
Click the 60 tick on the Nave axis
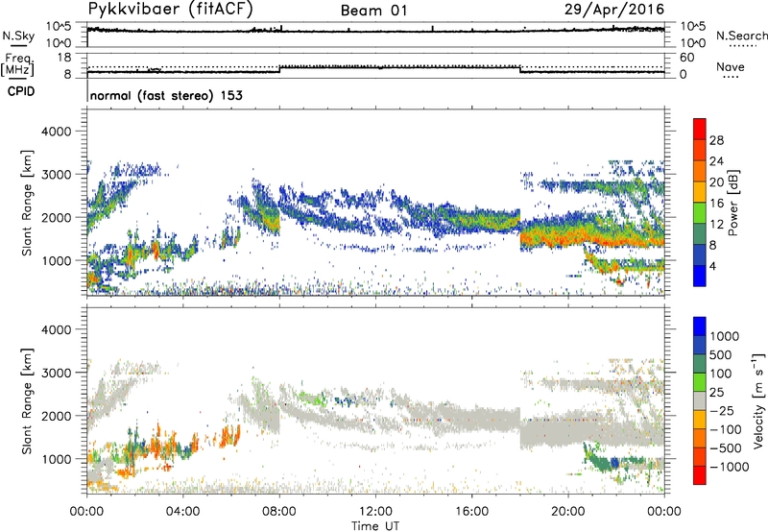687,58
